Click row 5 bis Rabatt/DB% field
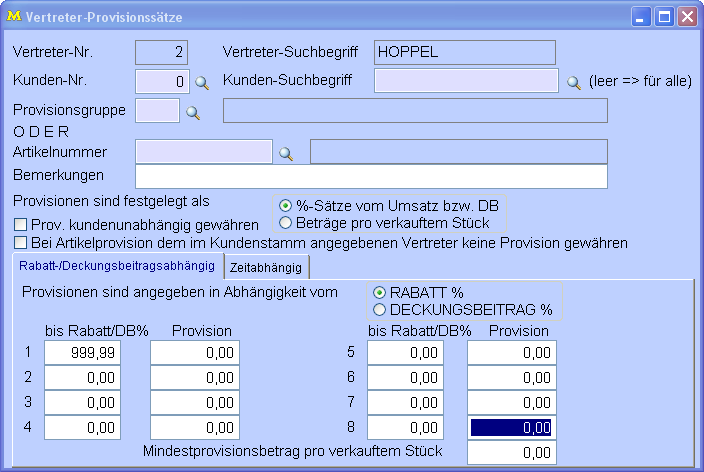 [405, 353]
